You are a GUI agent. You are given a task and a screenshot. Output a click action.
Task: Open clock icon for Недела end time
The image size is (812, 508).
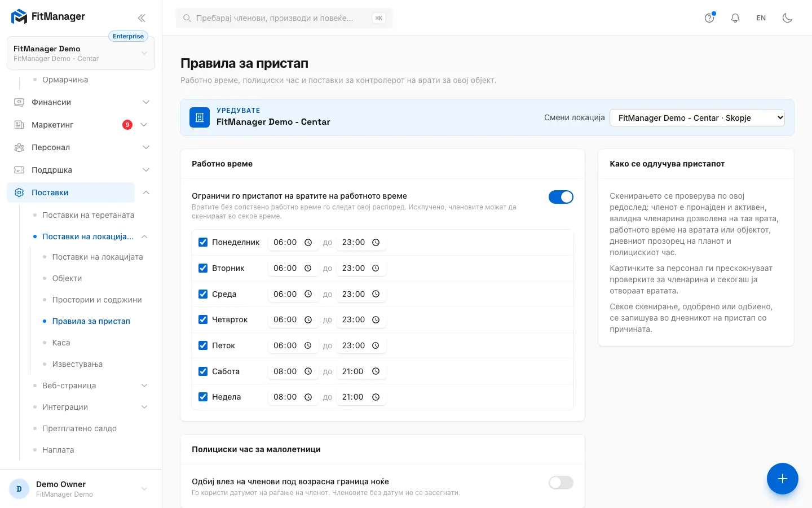376,397
